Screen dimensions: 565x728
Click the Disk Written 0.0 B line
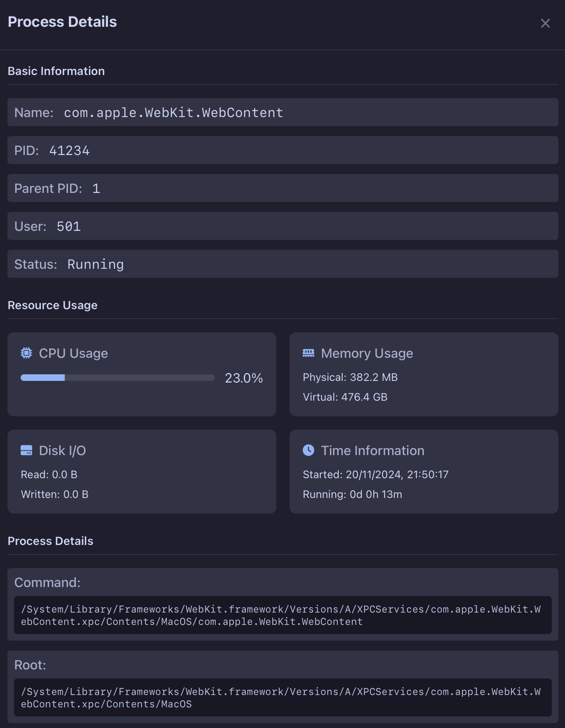click(55, 494)
